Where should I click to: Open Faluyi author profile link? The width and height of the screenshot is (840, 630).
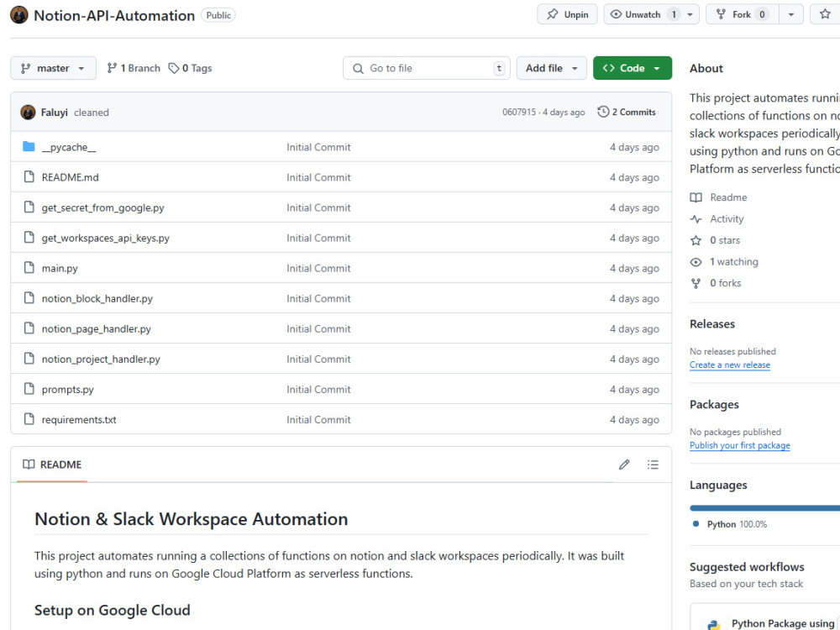[x=54, y=113]
